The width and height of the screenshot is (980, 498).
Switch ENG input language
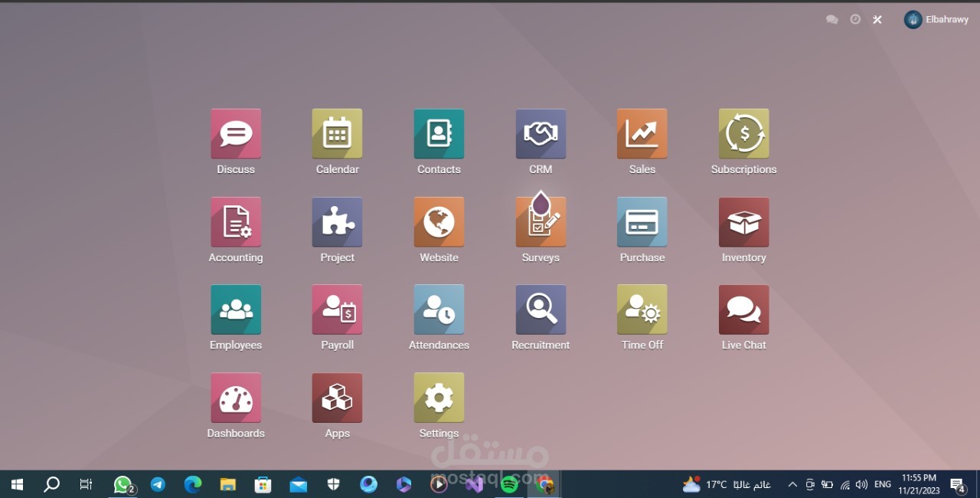883,484
